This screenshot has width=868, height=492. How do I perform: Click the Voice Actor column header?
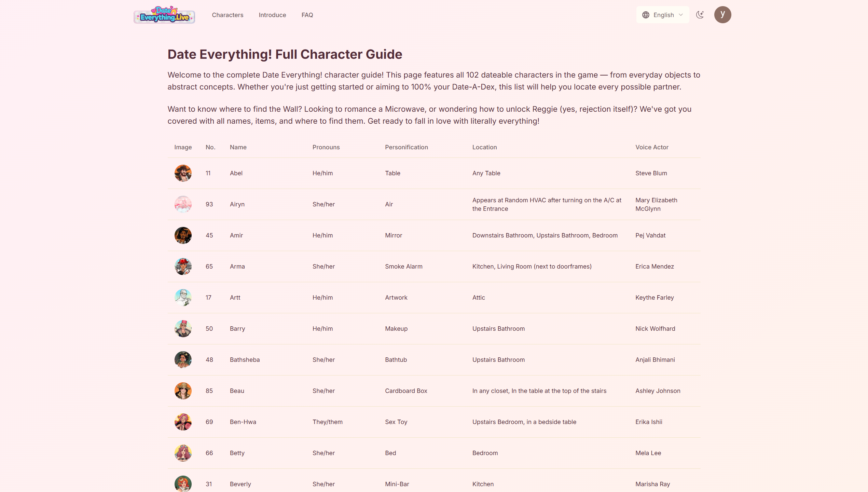[x=652, y=147]
